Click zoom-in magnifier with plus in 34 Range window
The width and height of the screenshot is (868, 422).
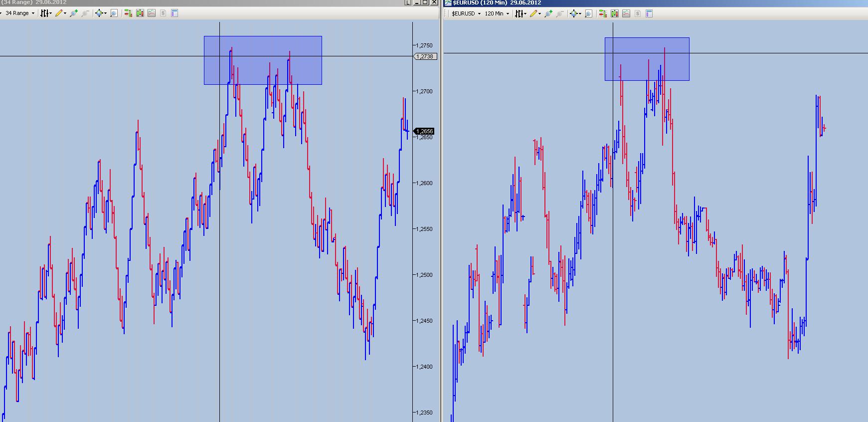coord(74,13)
